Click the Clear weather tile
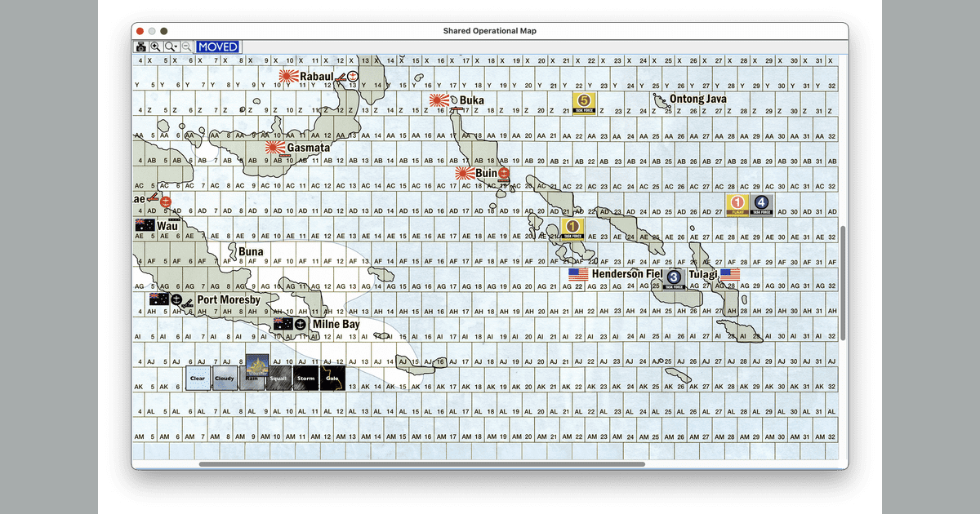Screen dimensions: 980x514 click(x=198, y=378)
